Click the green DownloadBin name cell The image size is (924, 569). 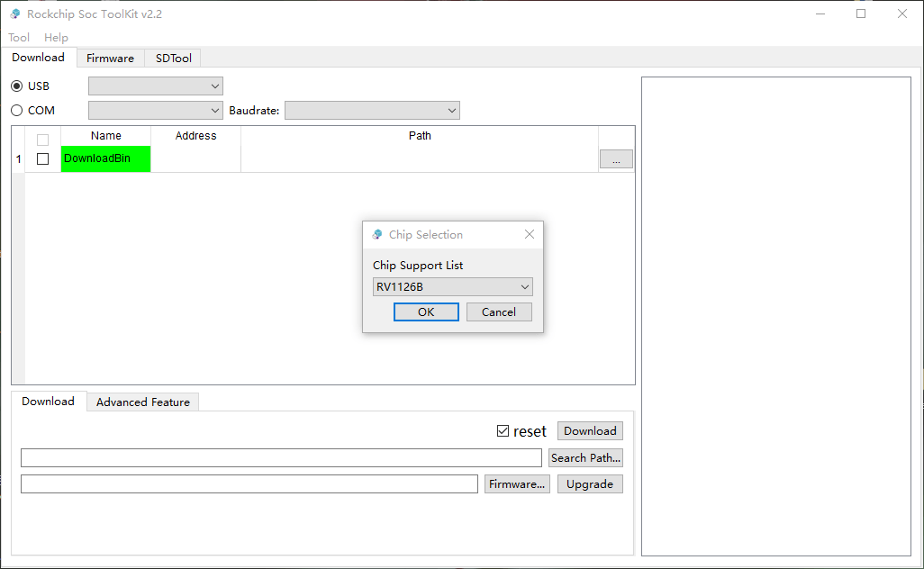coord(105,159)
